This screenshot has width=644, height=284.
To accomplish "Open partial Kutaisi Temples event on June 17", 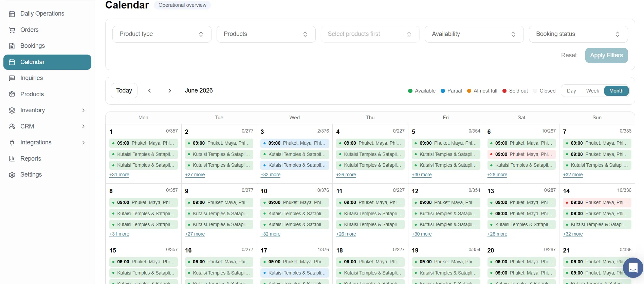I will coord(295,273).
